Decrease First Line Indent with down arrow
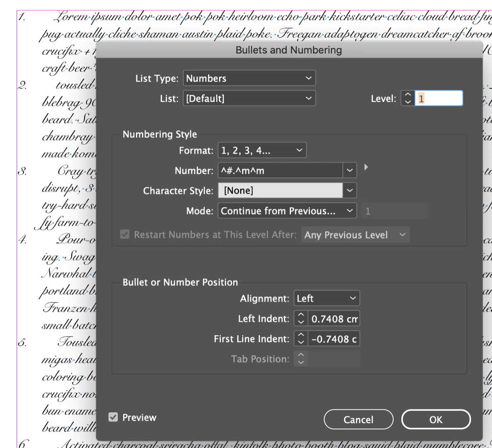This screenshot has height=448, width=492. (301, 343)
